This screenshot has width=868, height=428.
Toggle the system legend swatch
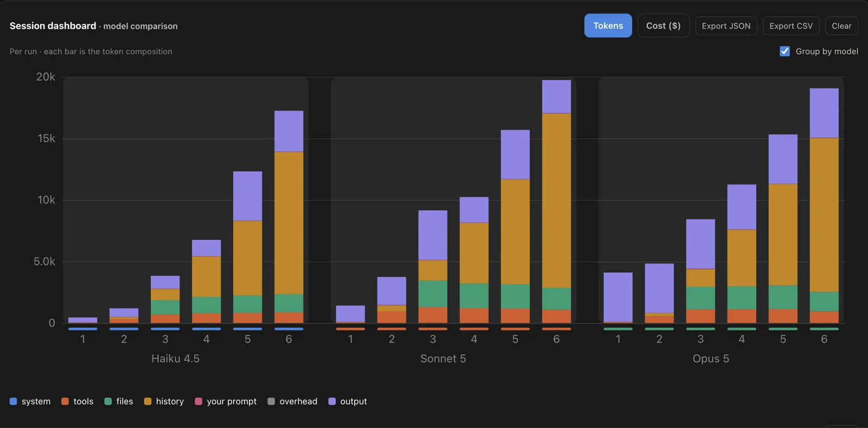click(14, 401)
